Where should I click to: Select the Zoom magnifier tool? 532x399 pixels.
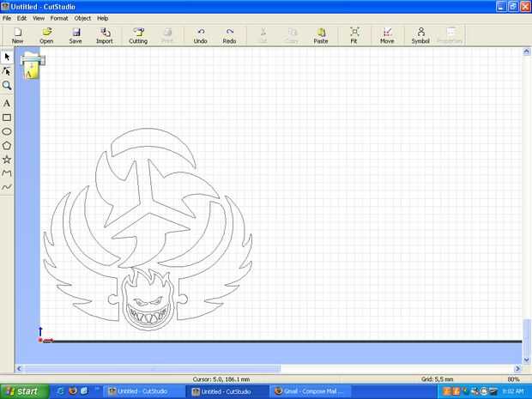7,86
